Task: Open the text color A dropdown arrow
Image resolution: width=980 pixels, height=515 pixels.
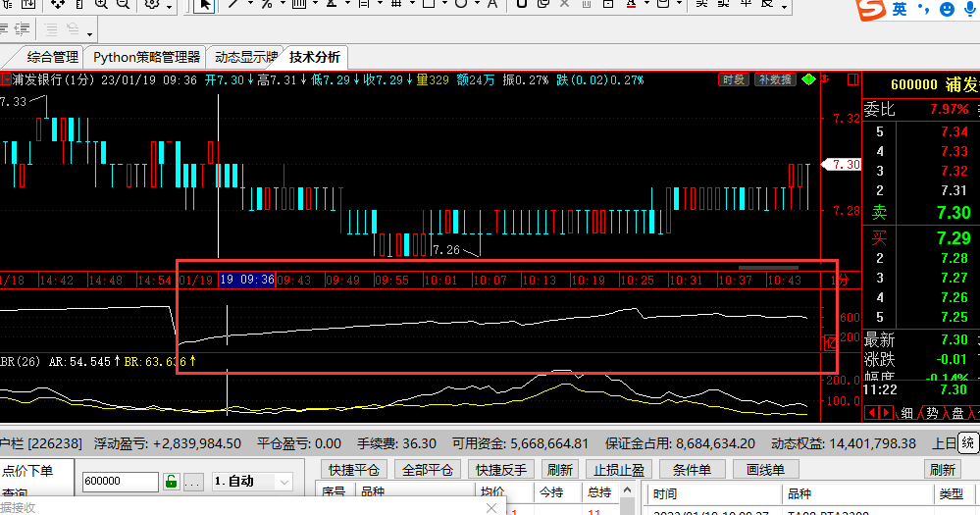Action: coord(646,4)
